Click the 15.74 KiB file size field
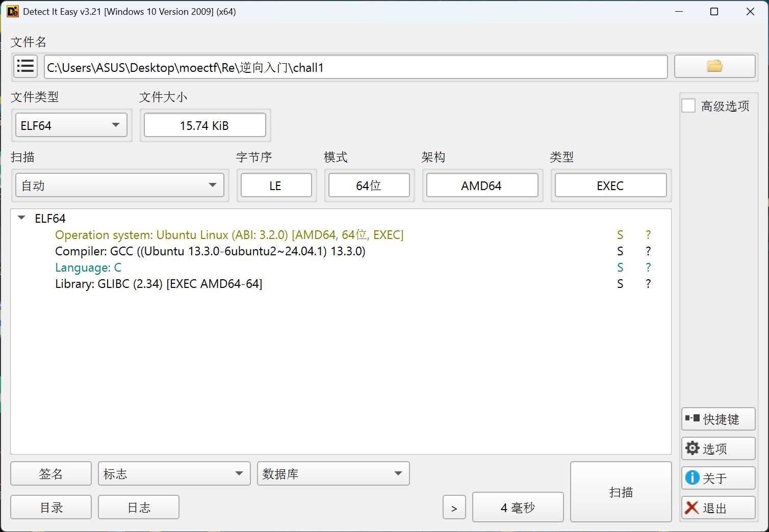Viewport: 769px width, 532px height. (x=205, y=125)
